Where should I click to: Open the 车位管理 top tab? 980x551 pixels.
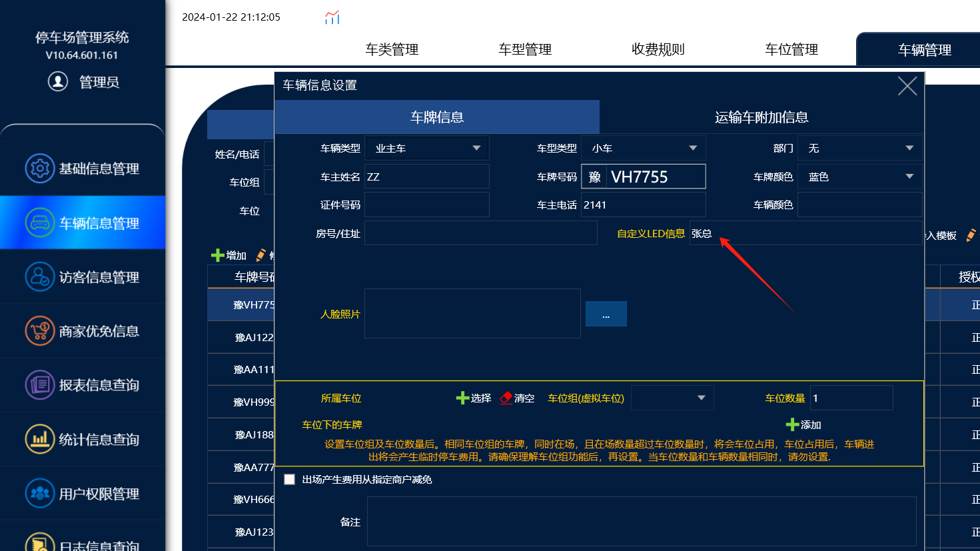(x=791, y=49)
